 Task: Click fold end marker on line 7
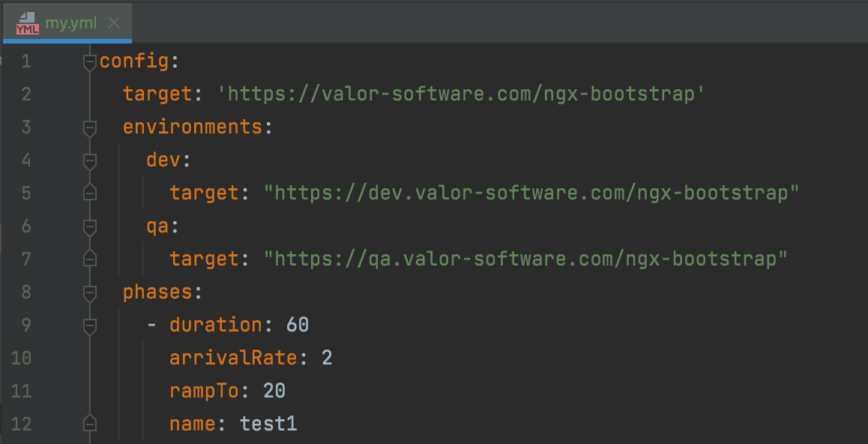pyautogui.click(x=90, y=259)
